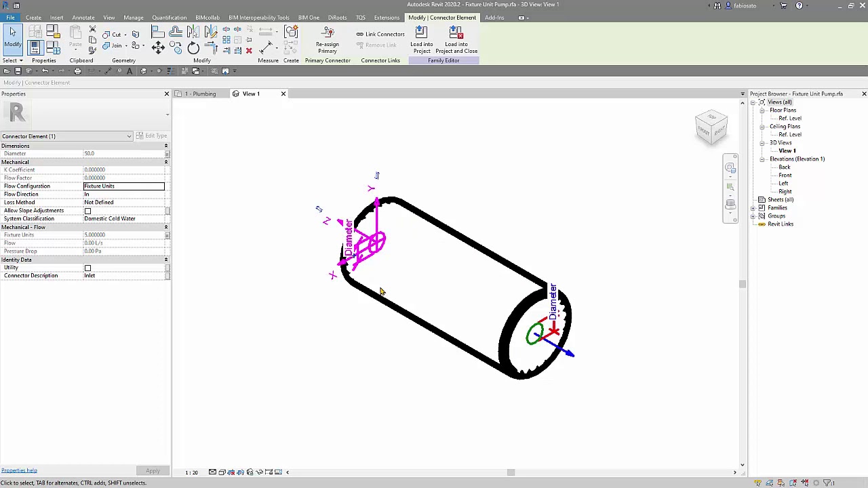
Task: Click the navigation bar zoom control
Action: [730, 186]
